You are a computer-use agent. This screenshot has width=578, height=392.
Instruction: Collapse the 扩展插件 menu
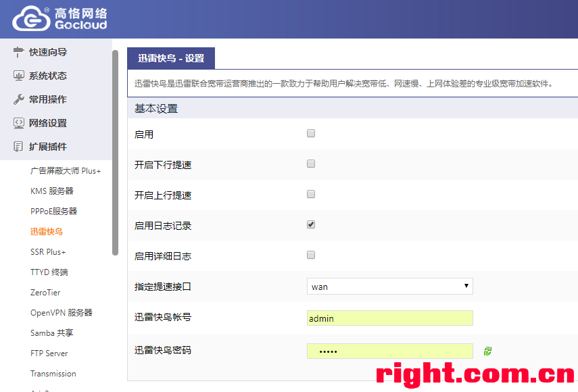point(48,146)
